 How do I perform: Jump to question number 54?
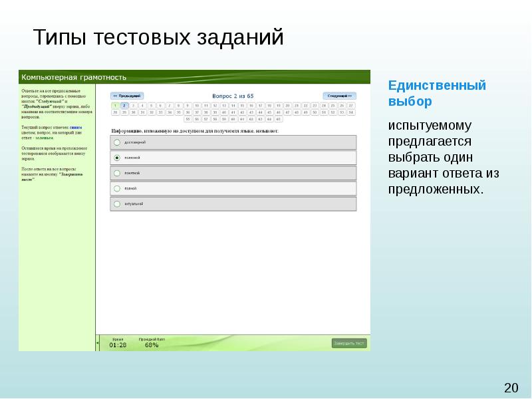click(350, 112)
